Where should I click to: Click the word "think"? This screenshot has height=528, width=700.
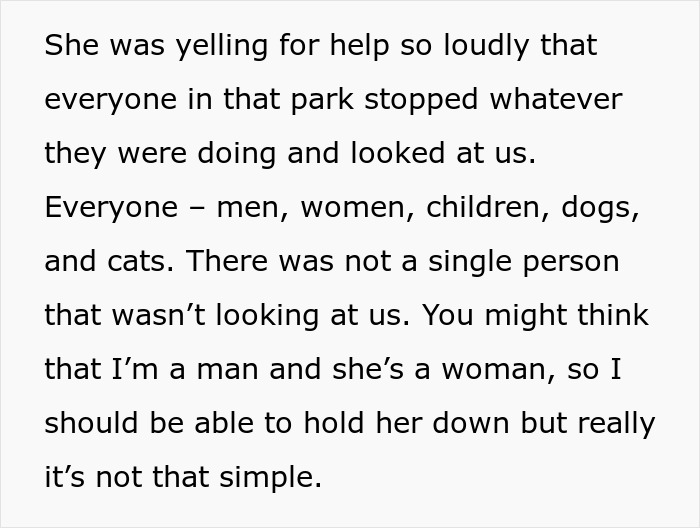coord(611,316)
